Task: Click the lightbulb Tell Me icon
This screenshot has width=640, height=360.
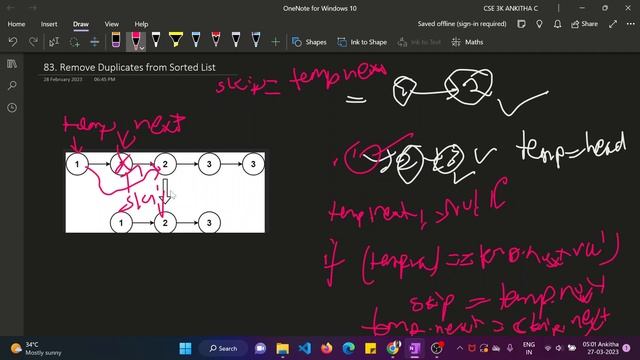Action: click(x=539, y=24)
